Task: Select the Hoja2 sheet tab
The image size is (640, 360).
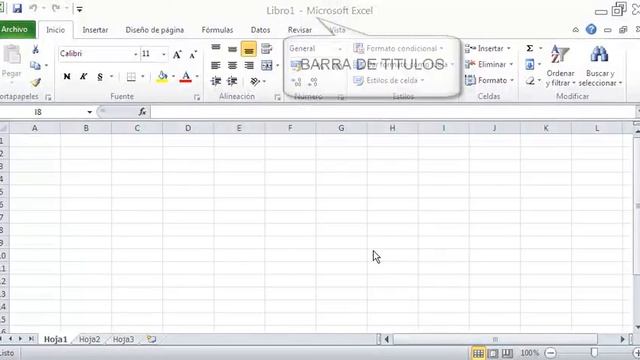Action: pyautogui.click(x=89, y=339)
